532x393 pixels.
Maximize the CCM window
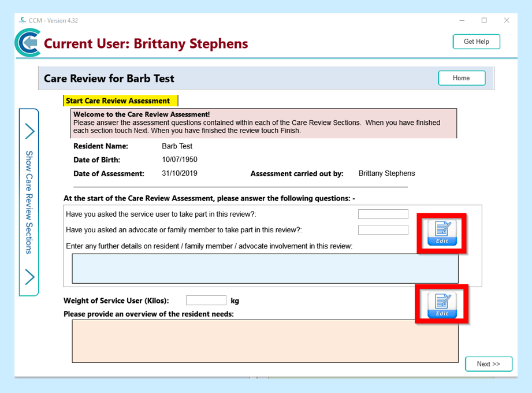(x=484, y=20)
